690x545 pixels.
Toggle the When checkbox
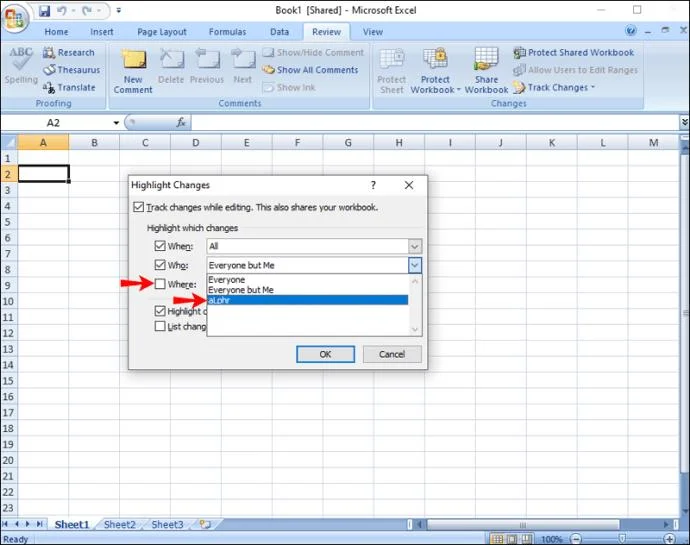160,246
